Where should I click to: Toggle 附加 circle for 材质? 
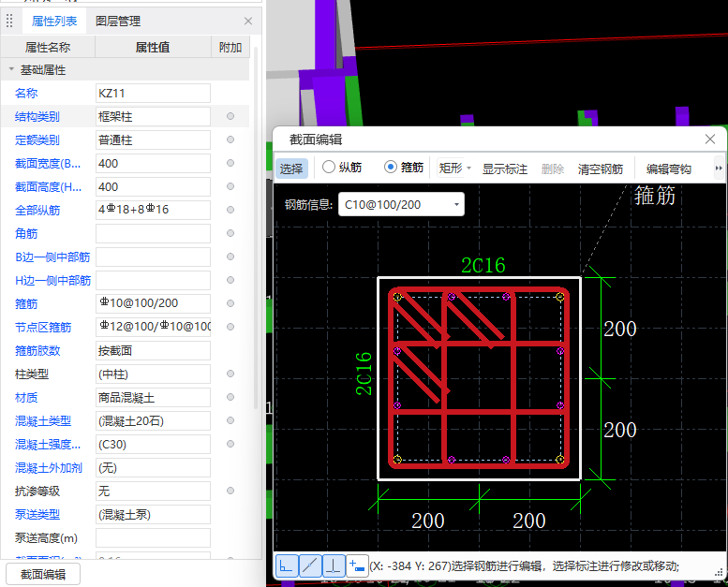230,397
